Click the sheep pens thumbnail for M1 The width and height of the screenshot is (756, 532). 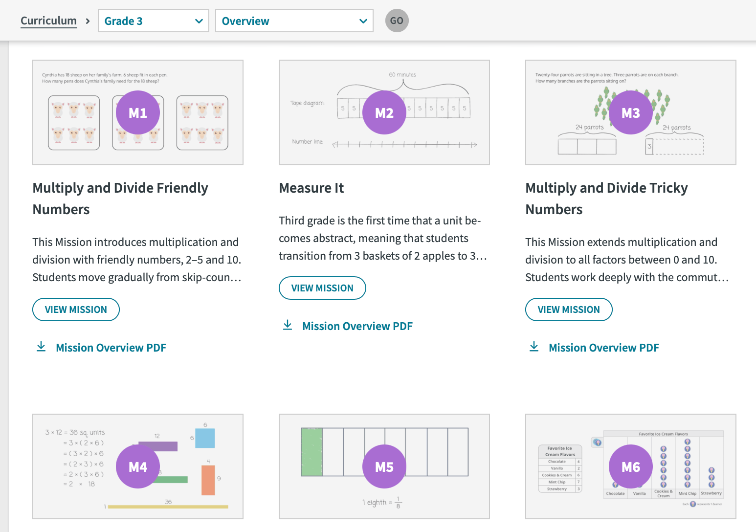pos(138,112)
